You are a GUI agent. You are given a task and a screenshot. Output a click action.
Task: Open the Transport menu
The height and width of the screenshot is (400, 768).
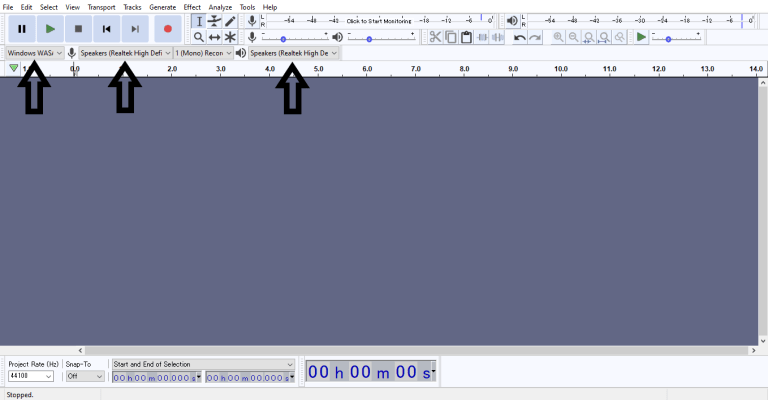coord(101,7)
